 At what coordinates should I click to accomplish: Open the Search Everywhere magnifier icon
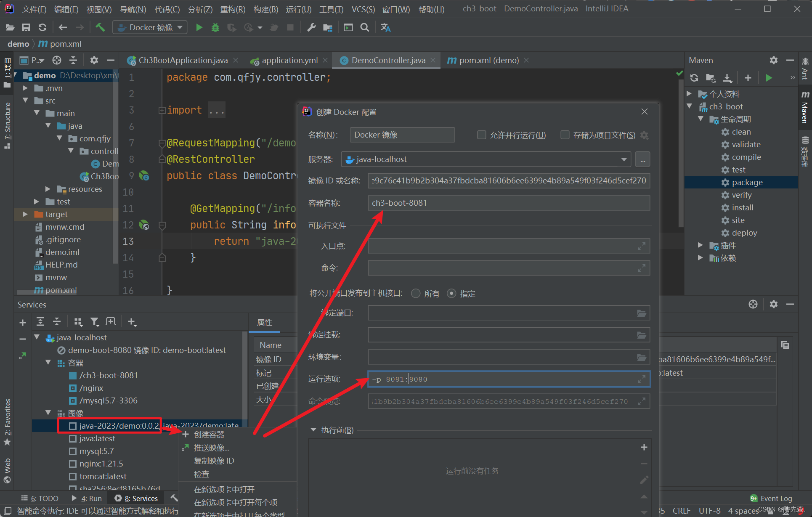click(x=365, y=27)
